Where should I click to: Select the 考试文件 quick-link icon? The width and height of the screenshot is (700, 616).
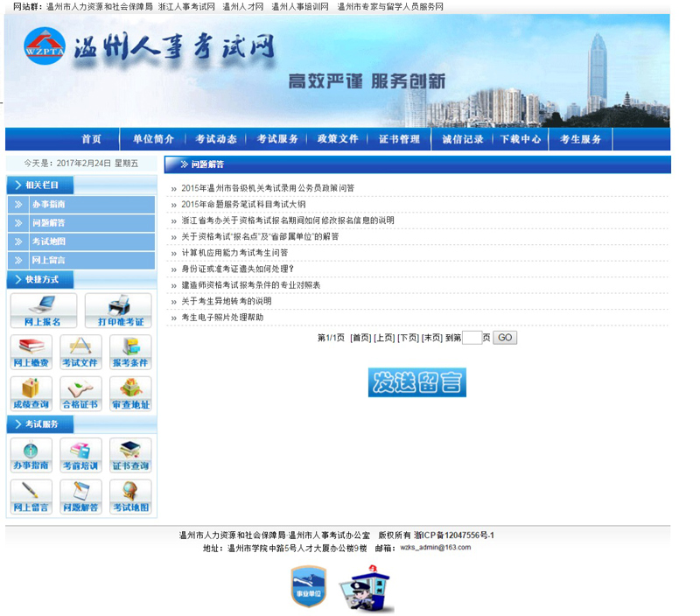[80, 352]
